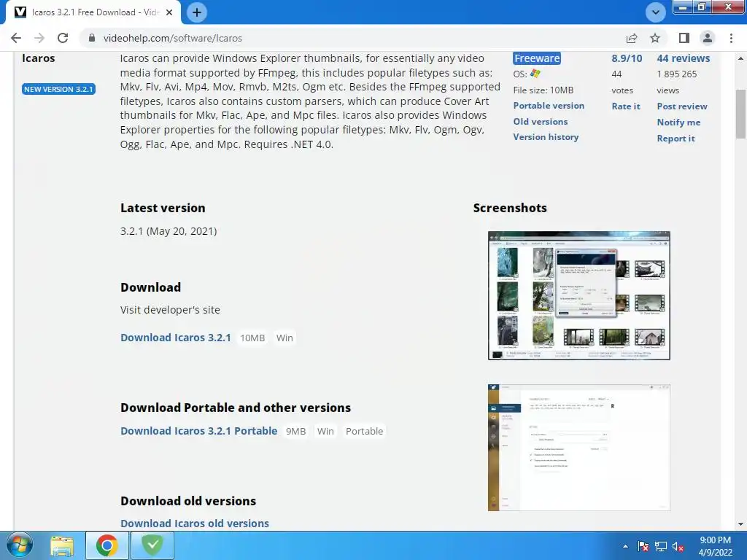Click the browser forward arrow
Screen dimensions: 747x560
pyautogui.click(x=39, y=38)
